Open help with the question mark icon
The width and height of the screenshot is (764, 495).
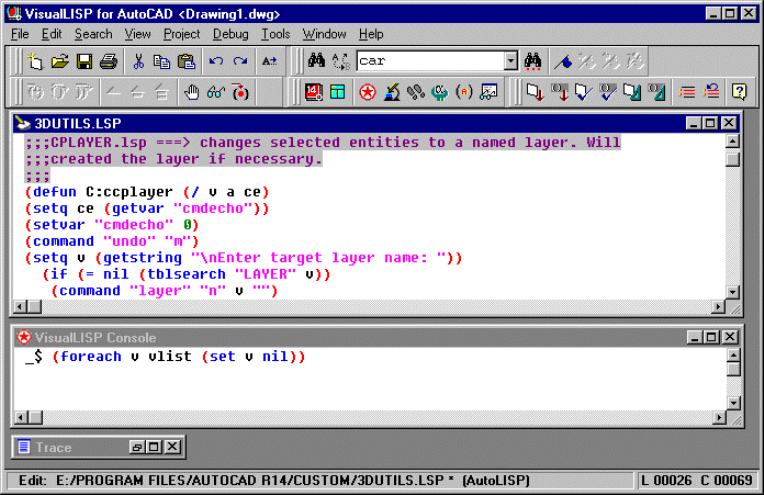(739, 92)
